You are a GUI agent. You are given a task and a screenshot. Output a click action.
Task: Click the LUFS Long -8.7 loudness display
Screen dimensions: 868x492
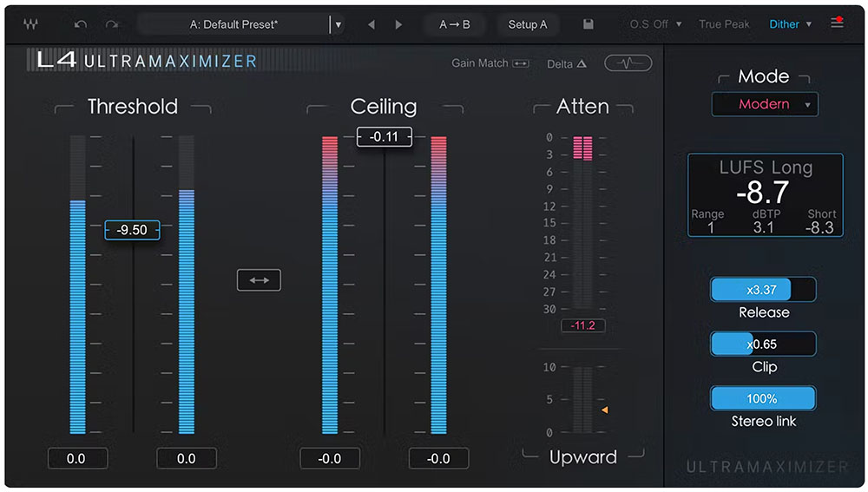(765, 195)
